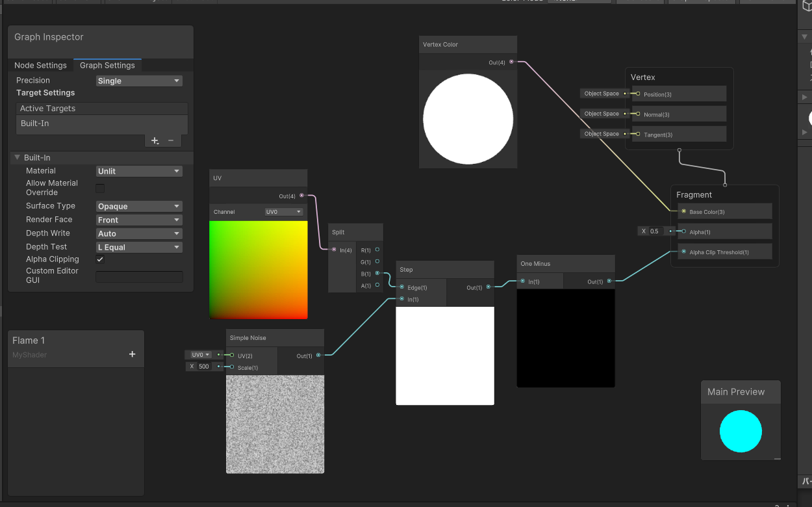Select the UV node title
Screen dimensions: 812x507
pos(218,178)
